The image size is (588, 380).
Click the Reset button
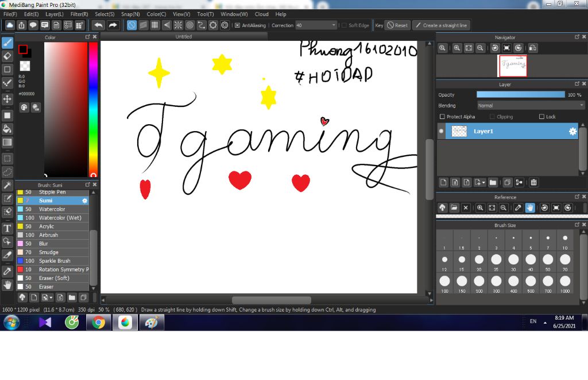397,25
